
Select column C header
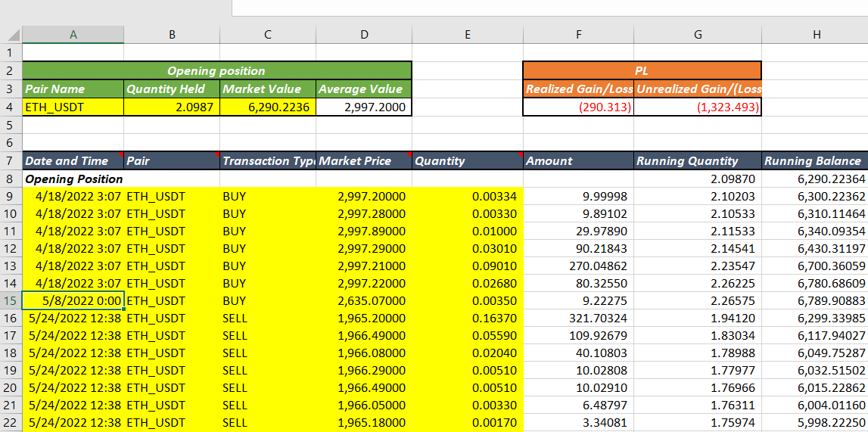click(268, 34)
